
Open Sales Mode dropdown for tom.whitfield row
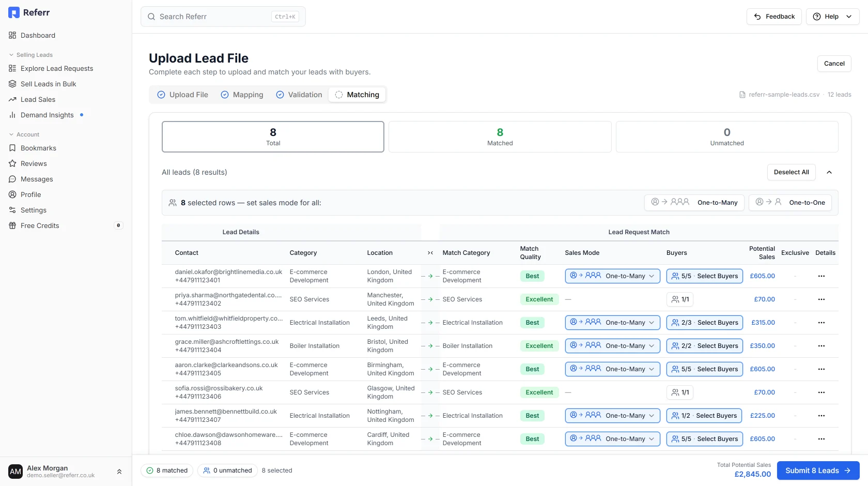(613, 323)
